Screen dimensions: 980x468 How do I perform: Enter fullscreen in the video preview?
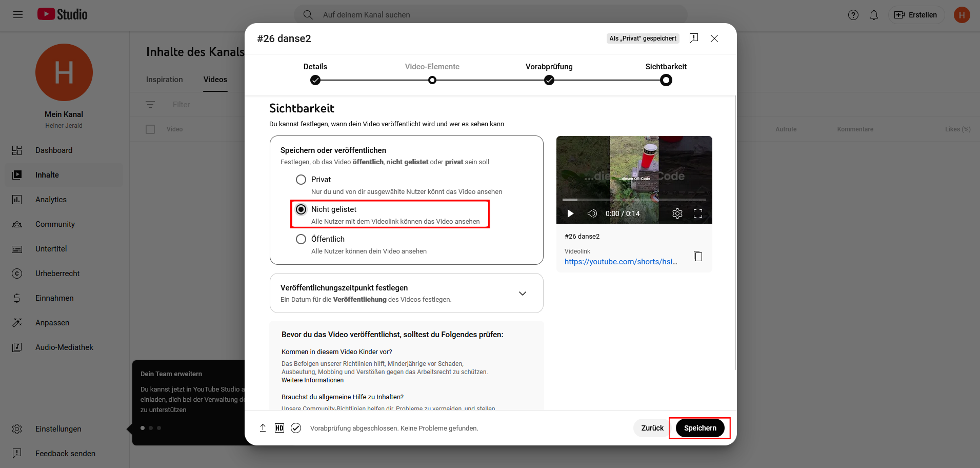pyautogui.click(x=697, y=213)
